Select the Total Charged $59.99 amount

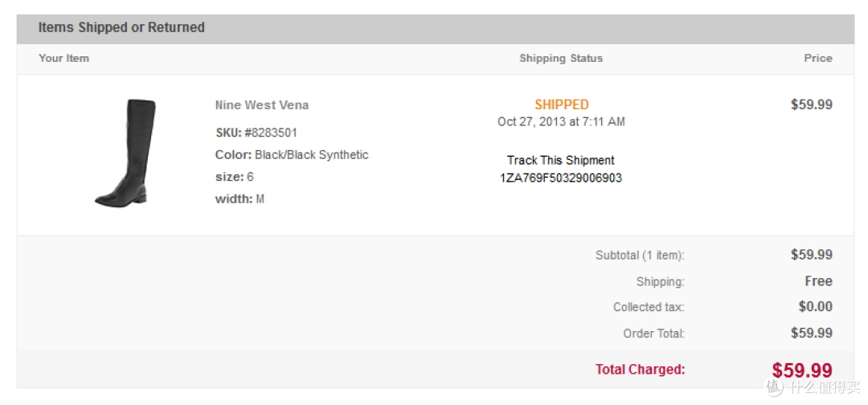point(803,370)
